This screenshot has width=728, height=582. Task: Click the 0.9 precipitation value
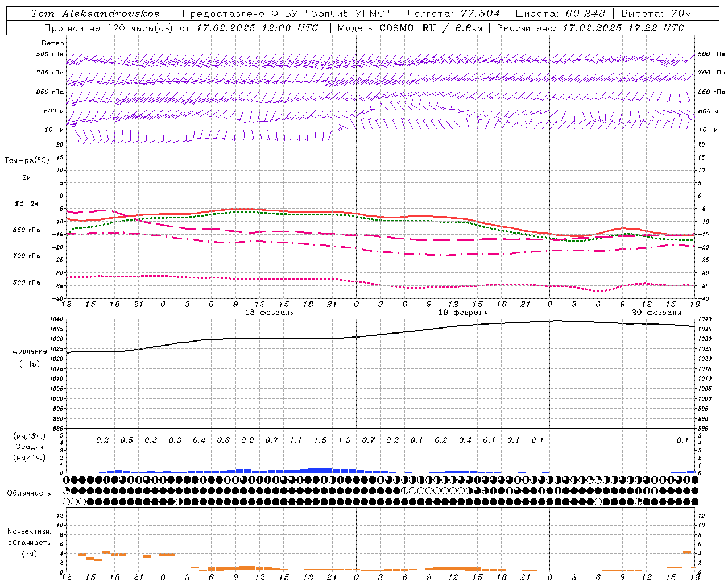point(247,440)
